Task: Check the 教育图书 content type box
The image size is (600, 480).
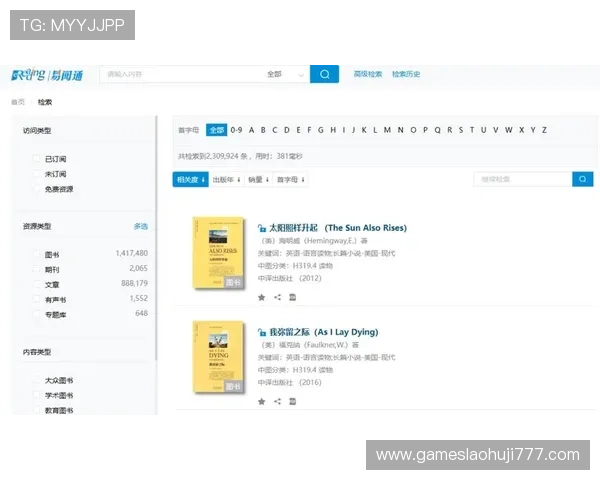Action: click(x=37, y=410)
